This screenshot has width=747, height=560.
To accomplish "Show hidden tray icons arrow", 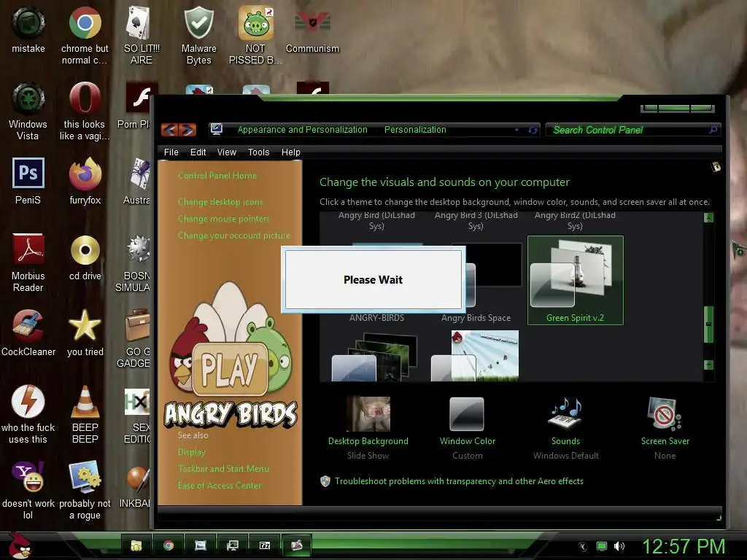I will click(582, 547).
